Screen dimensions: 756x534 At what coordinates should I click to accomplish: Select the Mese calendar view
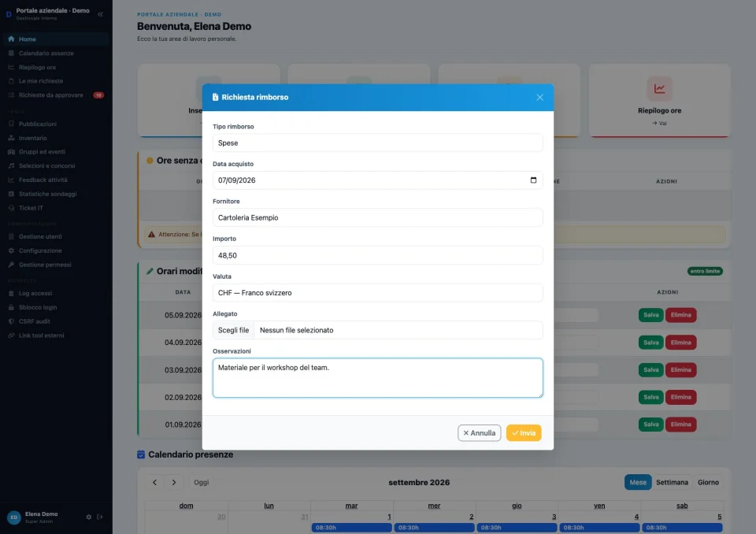pyautogui.click(x=637, y=482)
